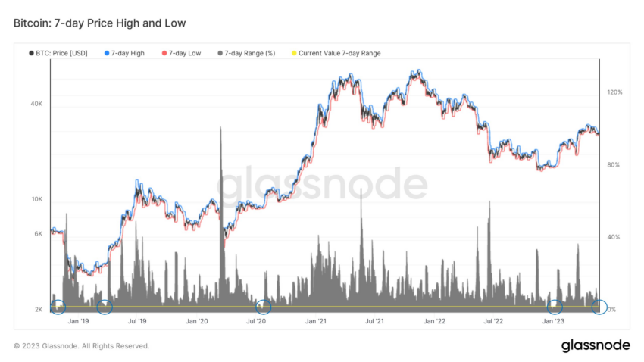
Task: Click the blue circle marker at Jan '23
Action: click(x=555, y=307)
